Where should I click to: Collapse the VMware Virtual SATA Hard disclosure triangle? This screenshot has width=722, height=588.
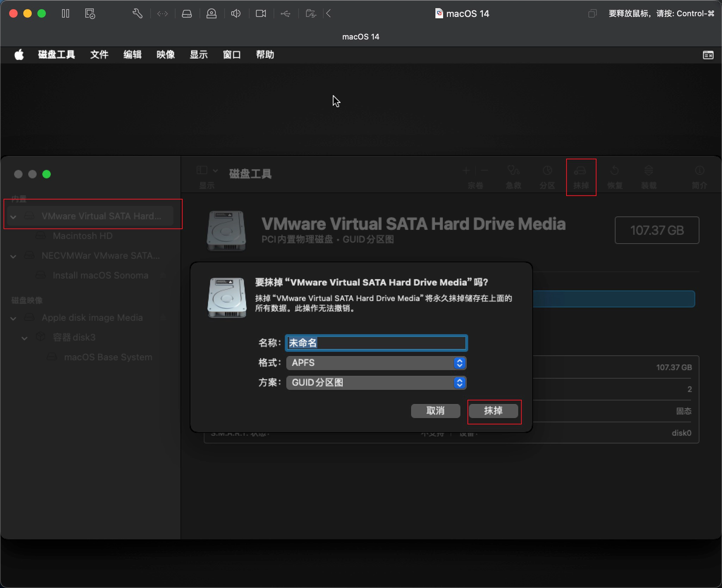tap(13, 216)
